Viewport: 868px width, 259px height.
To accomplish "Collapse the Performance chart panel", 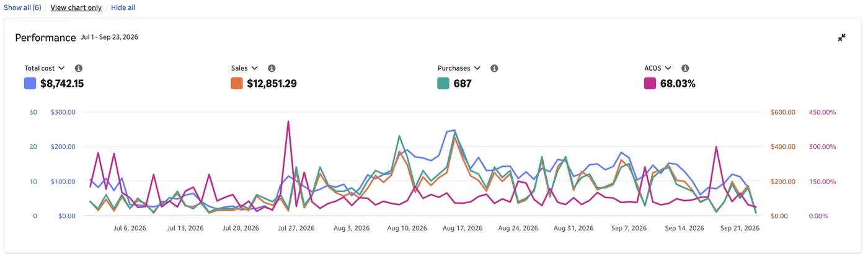I will [x=841, y=38].
